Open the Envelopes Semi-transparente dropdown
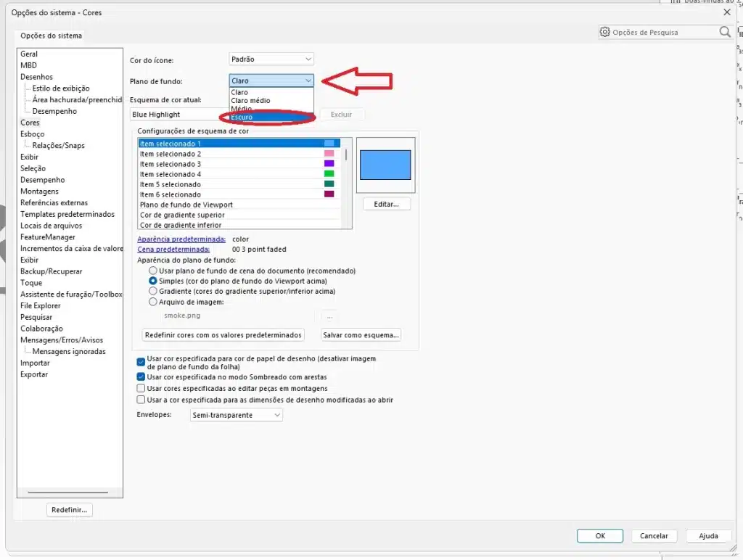 pyautogui.click(x=236, y=415)
